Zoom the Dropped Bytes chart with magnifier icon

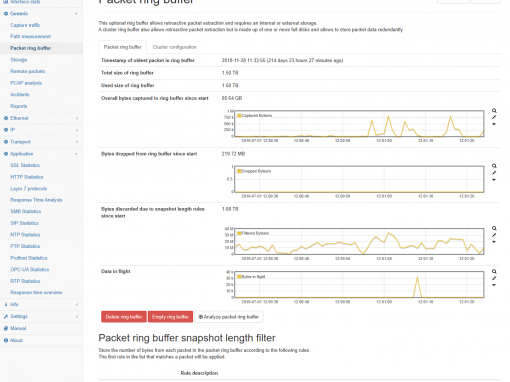pos(494,166)
